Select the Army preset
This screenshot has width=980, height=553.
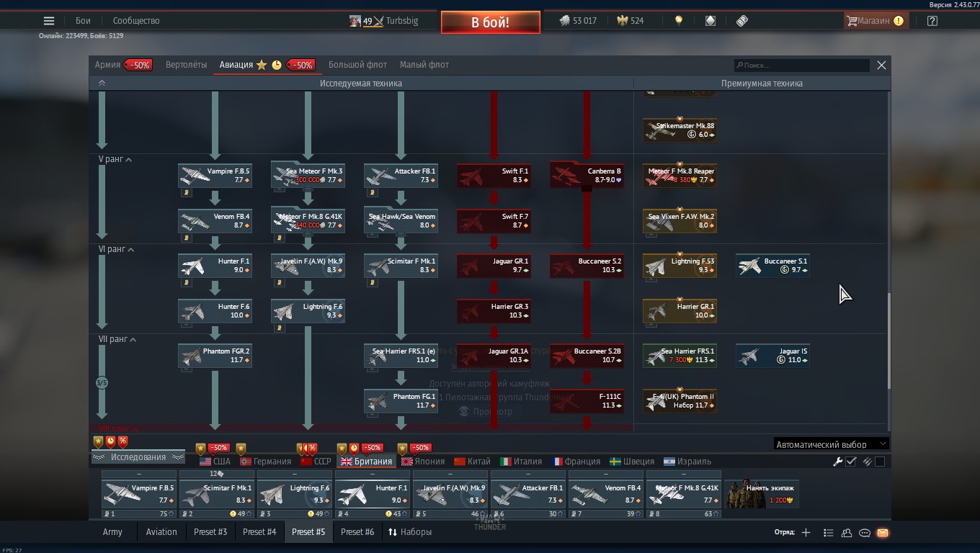click(x=112, y=532)
